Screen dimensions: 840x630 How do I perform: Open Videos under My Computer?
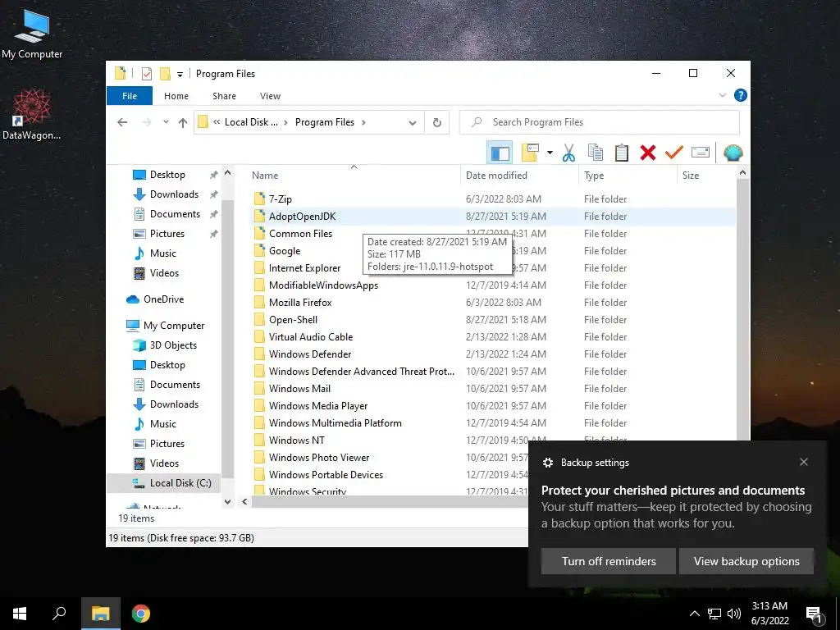click(164, 463)
